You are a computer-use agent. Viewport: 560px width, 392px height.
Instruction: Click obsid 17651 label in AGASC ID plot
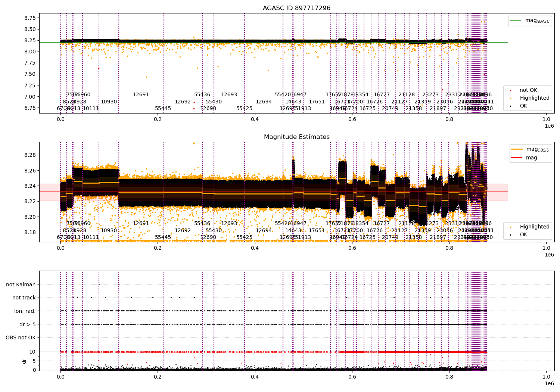317,102
